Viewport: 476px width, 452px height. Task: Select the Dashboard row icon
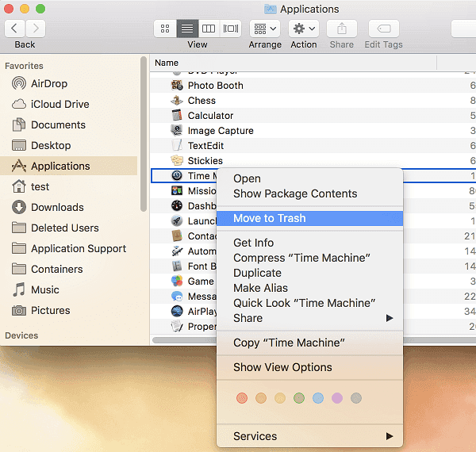[177, 205]
